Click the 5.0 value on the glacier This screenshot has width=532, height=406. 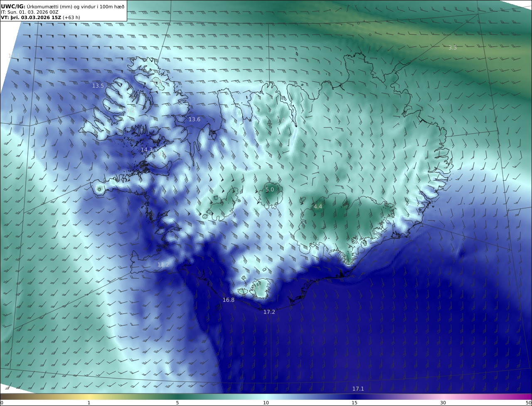pyautogui.click(x=270, y=190)
